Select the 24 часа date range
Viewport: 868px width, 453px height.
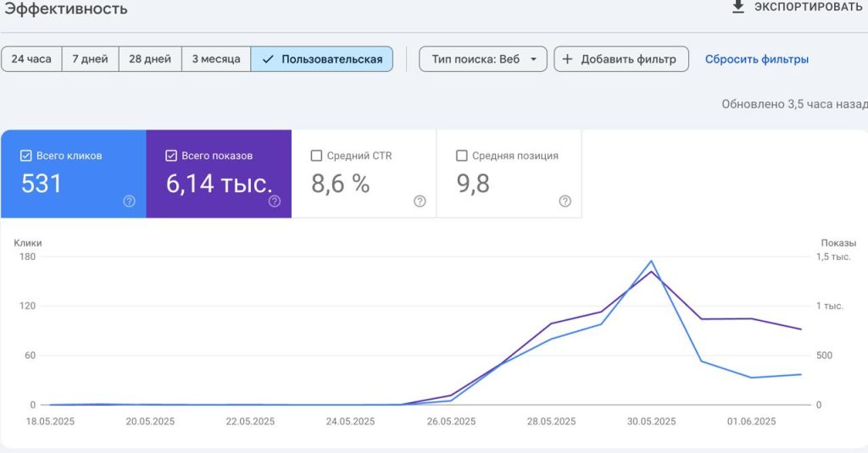[31, 59]
